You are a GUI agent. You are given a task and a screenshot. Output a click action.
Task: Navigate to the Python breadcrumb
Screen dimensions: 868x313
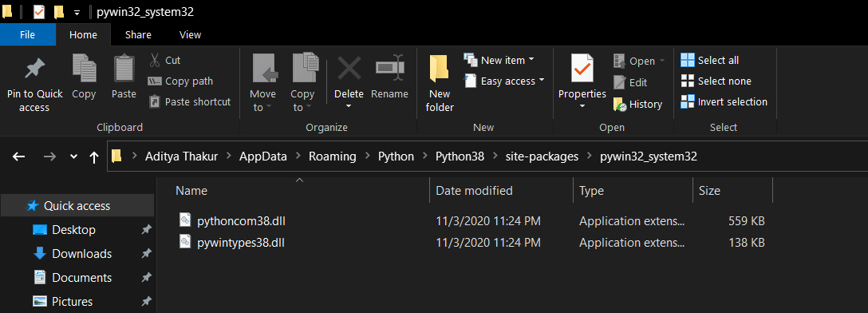[x=396, y=156]
